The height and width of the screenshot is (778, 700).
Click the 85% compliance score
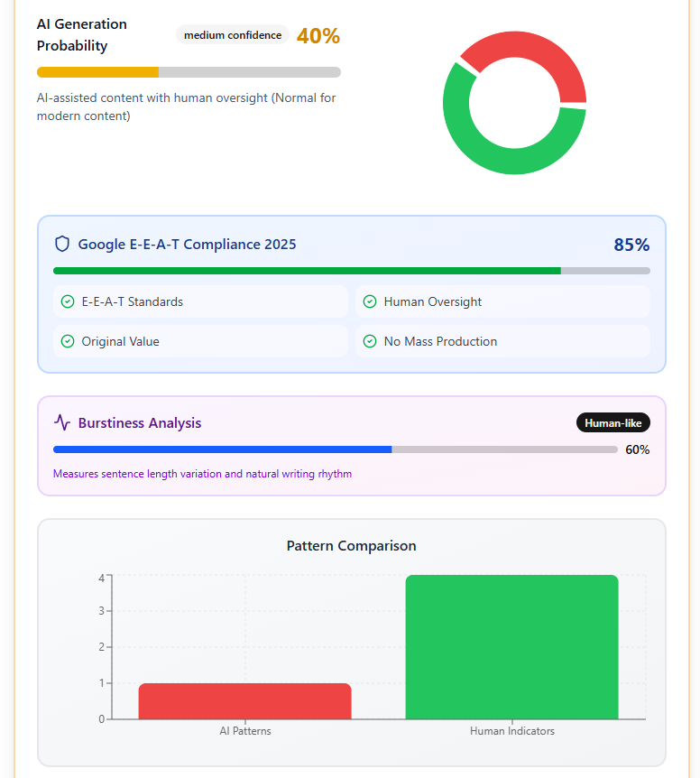click(x=631, y=245)
